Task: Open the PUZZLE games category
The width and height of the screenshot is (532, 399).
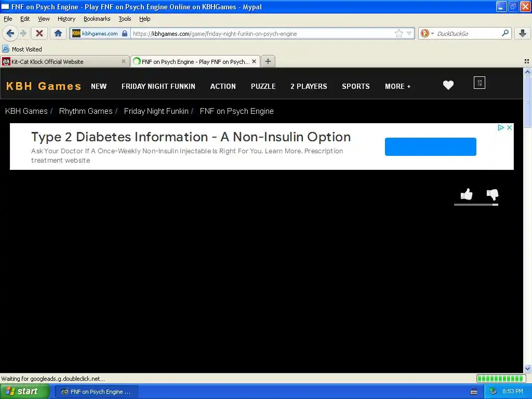Action: click(263, 86)
